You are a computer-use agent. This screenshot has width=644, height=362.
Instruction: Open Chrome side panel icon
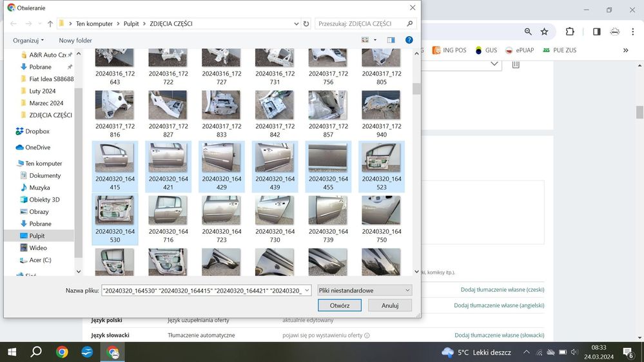click(x=596, y=32)
